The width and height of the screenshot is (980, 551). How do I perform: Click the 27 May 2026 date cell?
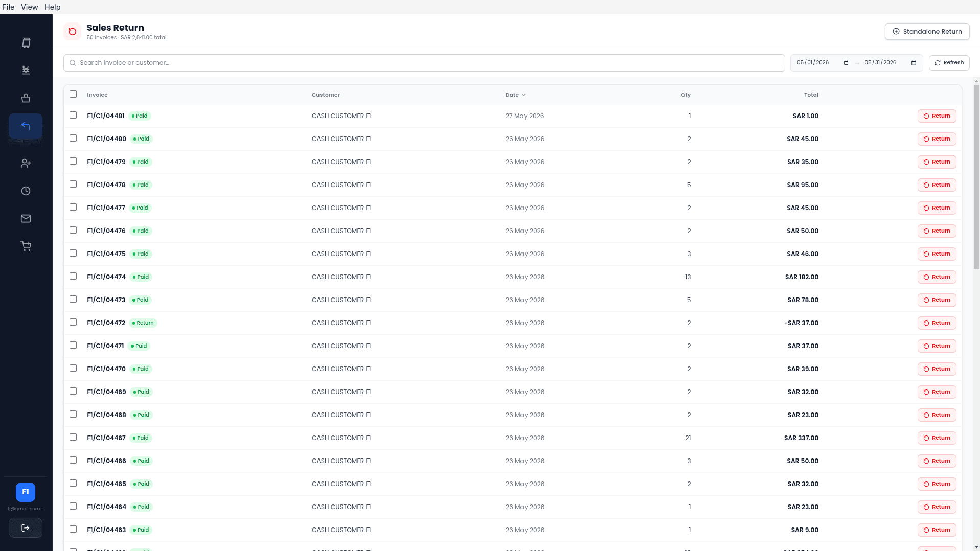[x=525, y=116]
